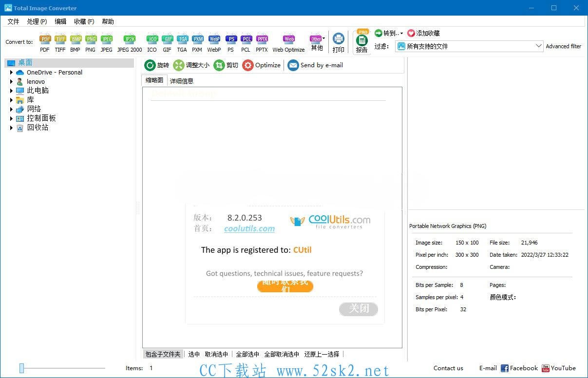Viewport: 588px width, 378px height.
Task: Select 回收站 tree item
Action: click(x=38, y=128)
